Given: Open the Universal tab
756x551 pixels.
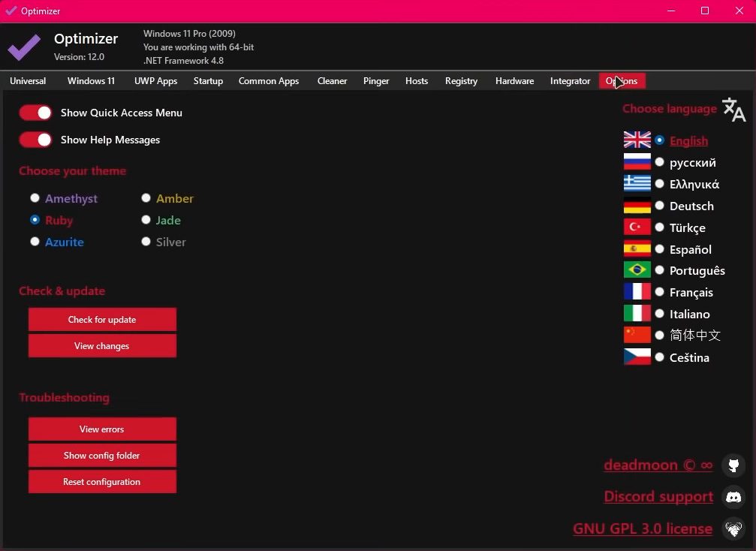Looking at the screenshot, I should pos(28,81).
